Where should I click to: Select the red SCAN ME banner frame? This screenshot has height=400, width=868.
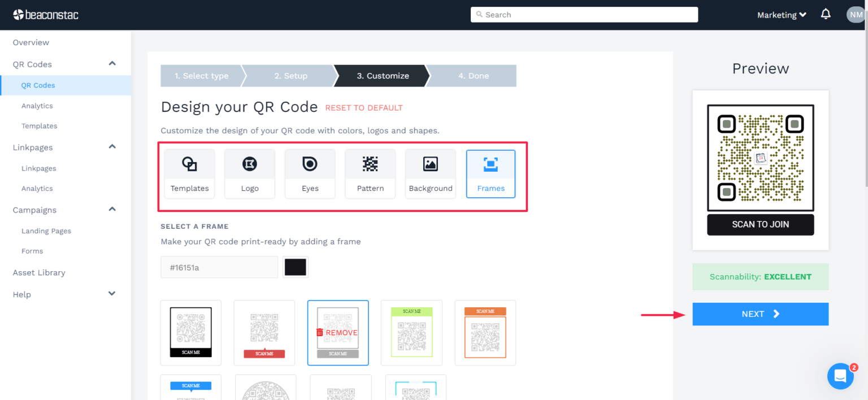pos(264,333)
